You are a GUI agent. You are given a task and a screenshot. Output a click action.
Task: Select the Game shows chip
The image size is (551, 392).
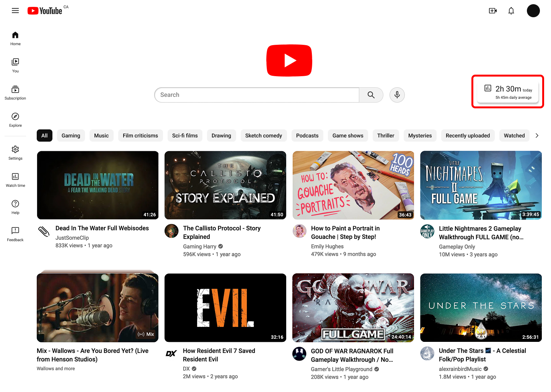[x=348, y=136]
